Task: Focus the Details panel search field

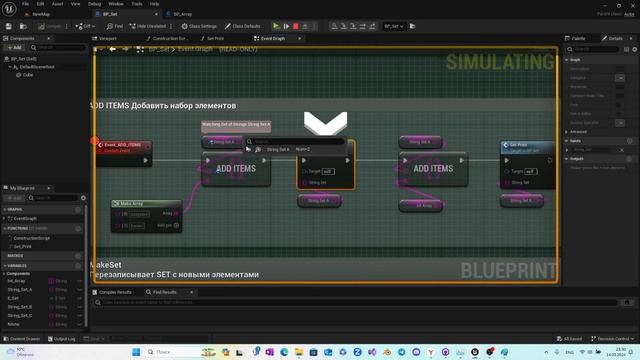Action: coord(594,49)
